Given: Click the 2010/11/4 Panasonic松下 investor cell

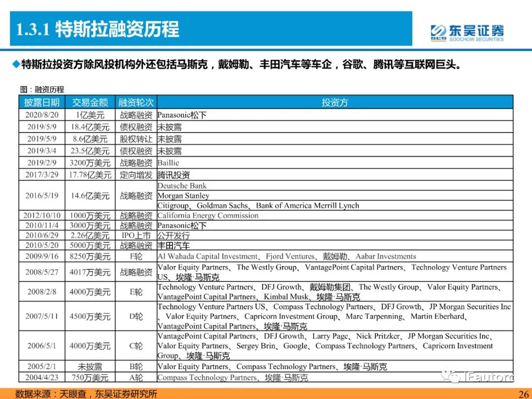Looking at the screenshot, I should (335, 225).
